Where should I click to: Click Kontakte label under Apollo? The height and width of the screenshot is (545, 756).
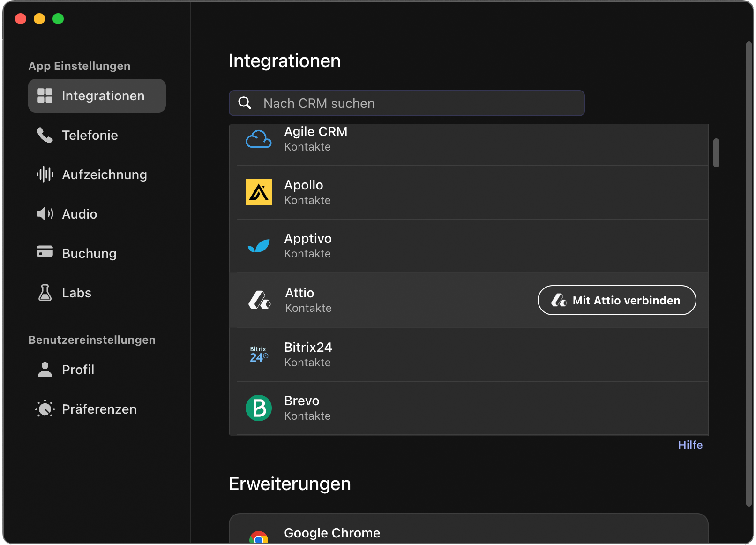pyautogui.click(x=307, y=200)
